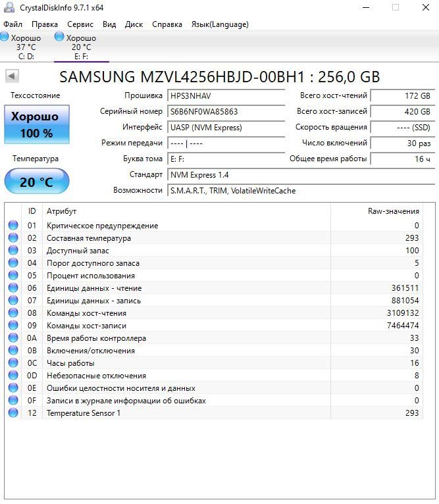Open the Язык(Language) menu
Screen dimensions: 439x504
click(x=220, y=24)
